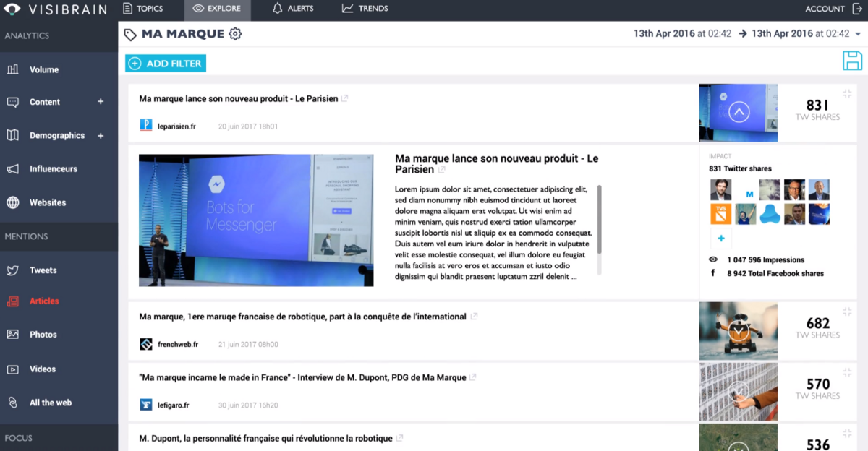Viewport: 868px width, 451px height.
Task: Click the blue 'M' sharer avatar
Action: click(750, 193)
